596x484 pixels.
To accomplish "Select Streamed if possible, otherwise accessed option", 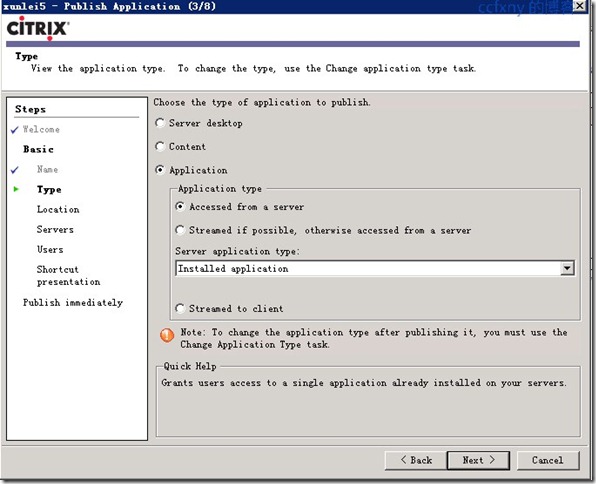I will tap(180, 230).
